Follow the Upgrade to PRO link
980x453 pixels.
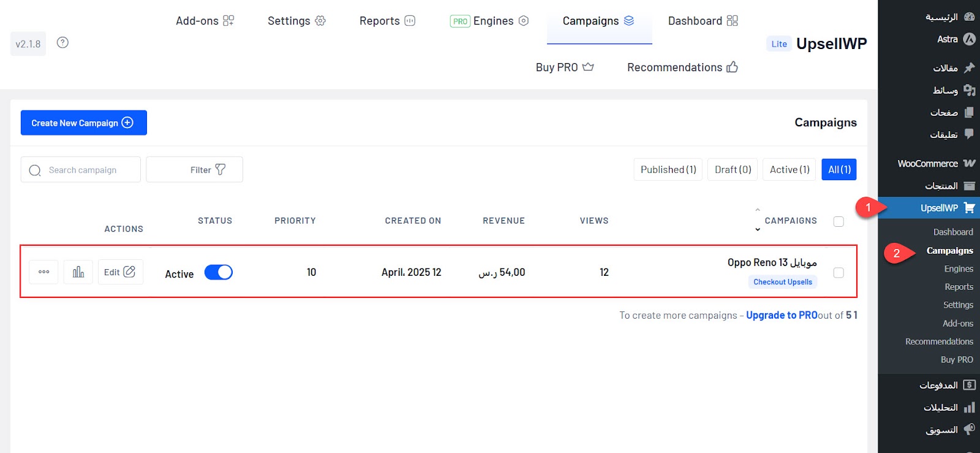click(x=782, y=315)
